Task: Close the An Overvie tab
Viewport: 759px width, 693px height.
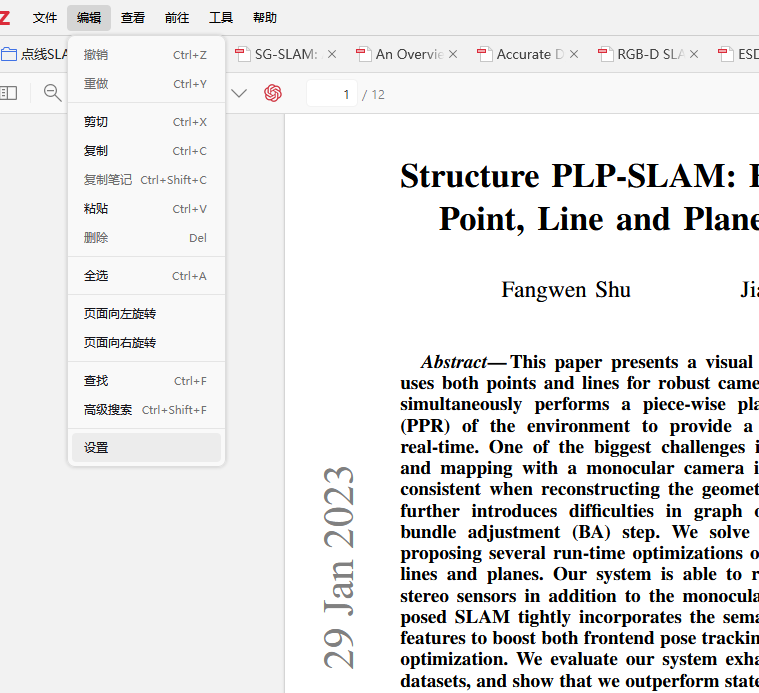Action: coord(453,54)
